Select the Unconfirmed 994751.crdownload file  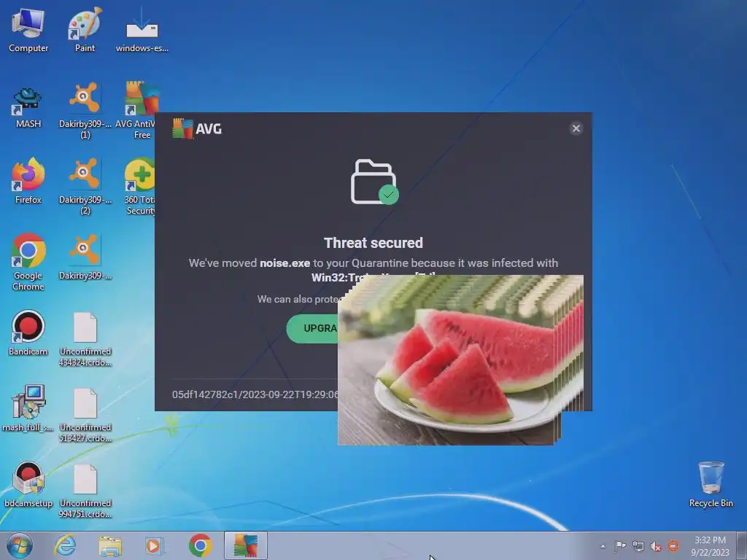[x=85, y=491]
